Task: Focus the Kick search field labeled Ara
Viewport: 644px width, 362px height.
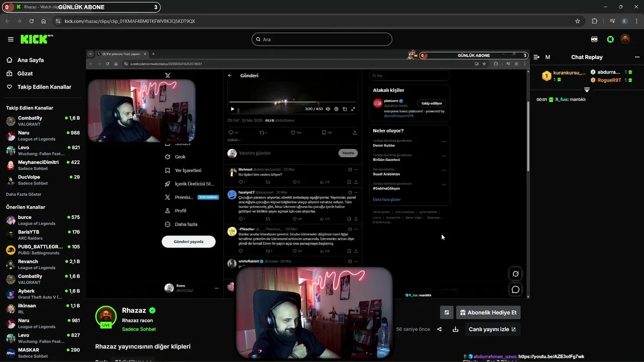Action: [322, 39]
